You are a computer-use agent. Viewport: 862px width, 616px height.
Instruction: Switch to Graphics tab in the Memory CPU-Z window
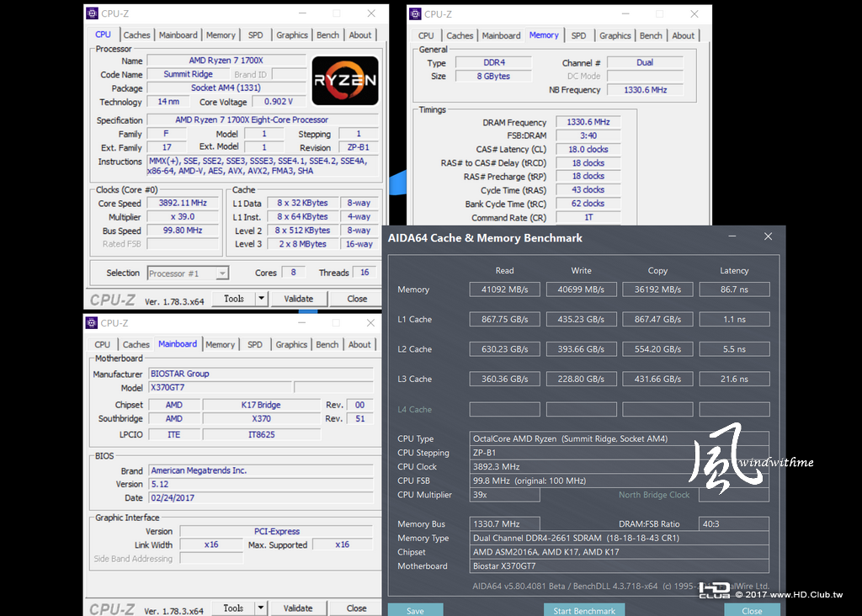[x=615, y=35]
